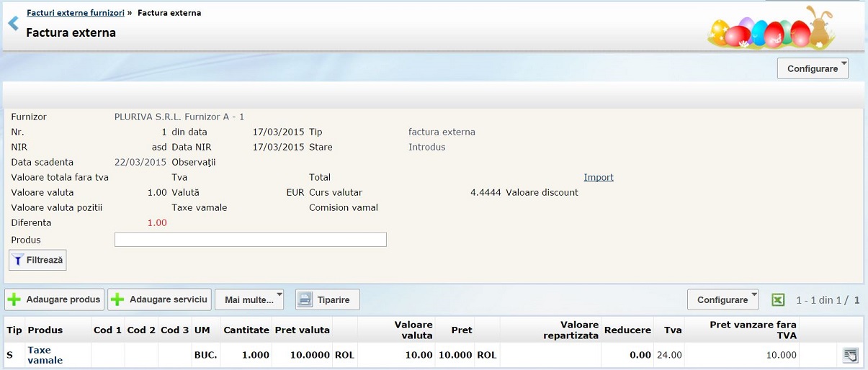Sort by the Cantitate column header

(246, 330)
